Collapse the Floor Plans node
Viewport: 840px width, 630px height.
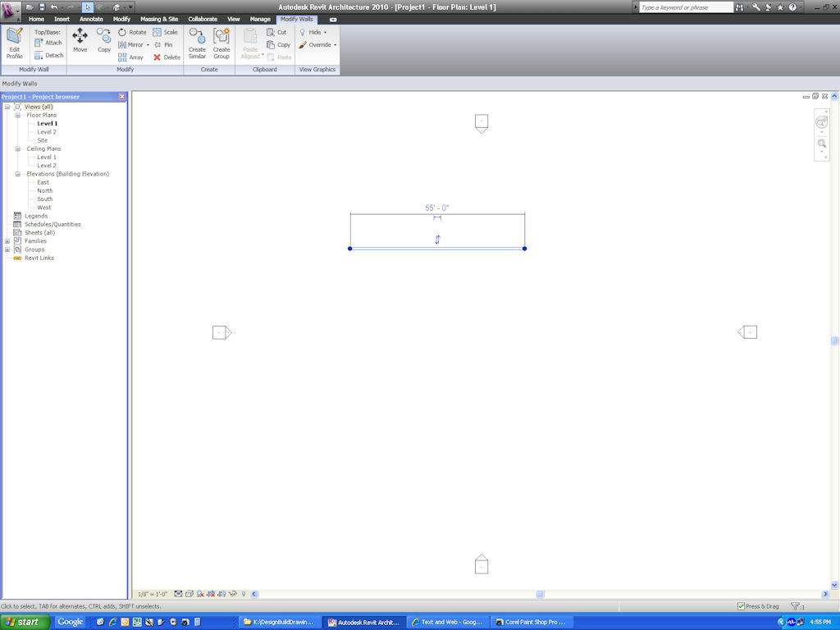[x=18, y=115]
